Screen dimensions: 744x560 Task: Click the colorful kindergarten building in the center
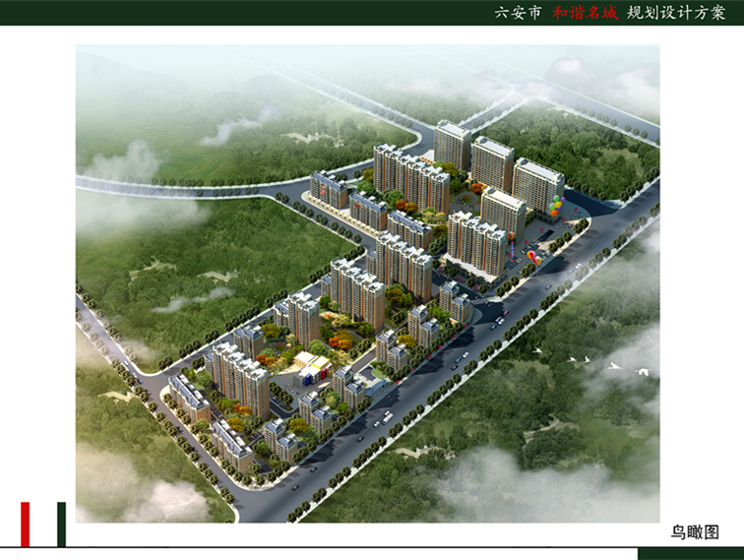tap(314, 367)
